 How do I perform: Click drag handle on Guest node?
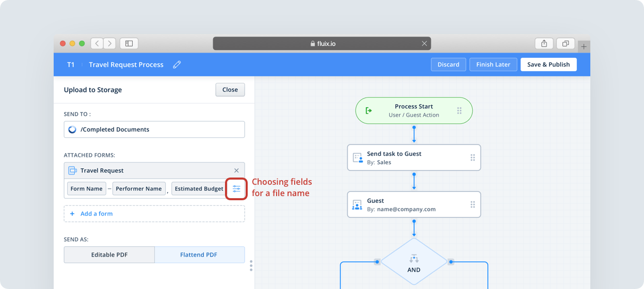pos(472,204)
